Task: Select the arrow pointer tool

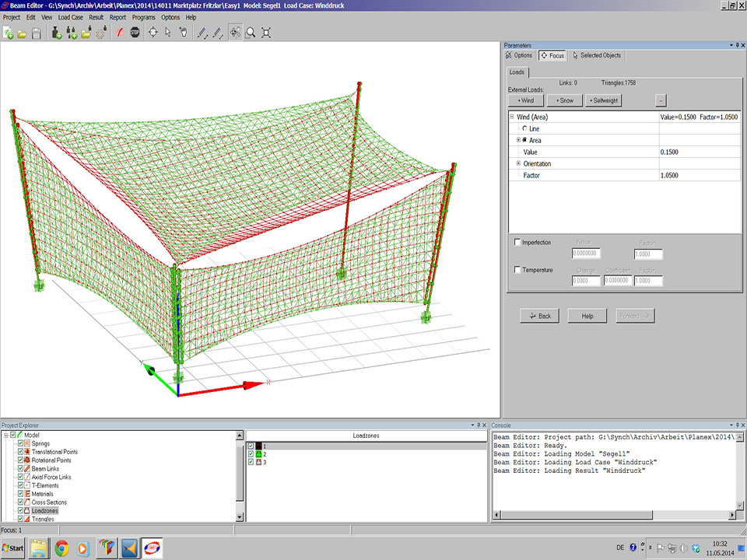Action: tap(168, 33)
